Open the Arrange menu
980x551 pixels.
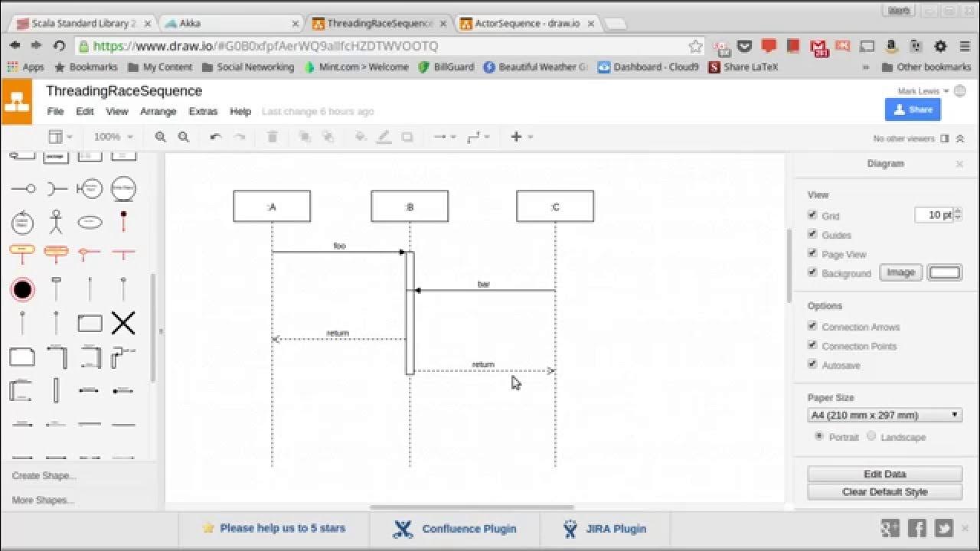click(x=158, y=112)
